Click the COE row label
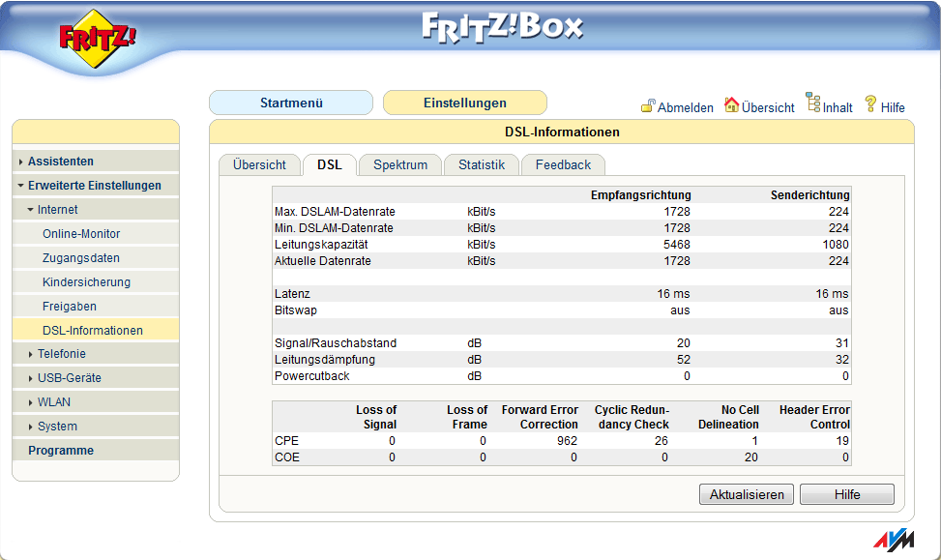Viewport: 941px width, 560px height. [287, 457]
